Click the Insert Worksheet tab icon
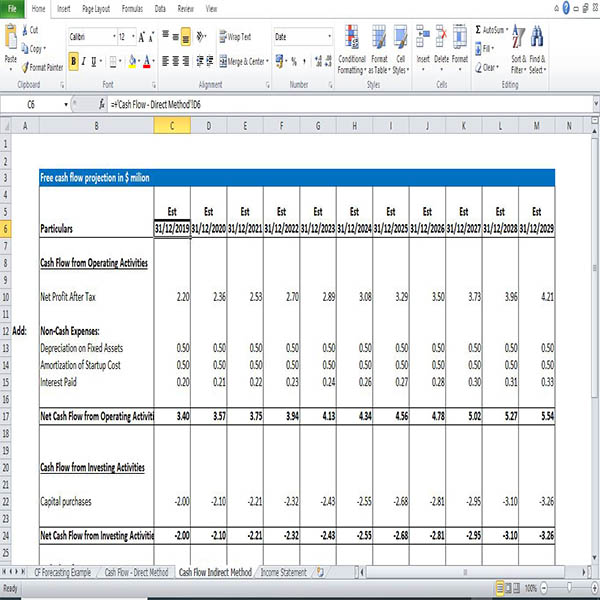Viewport: 600px width, 600px height. (x=320, y=572)
